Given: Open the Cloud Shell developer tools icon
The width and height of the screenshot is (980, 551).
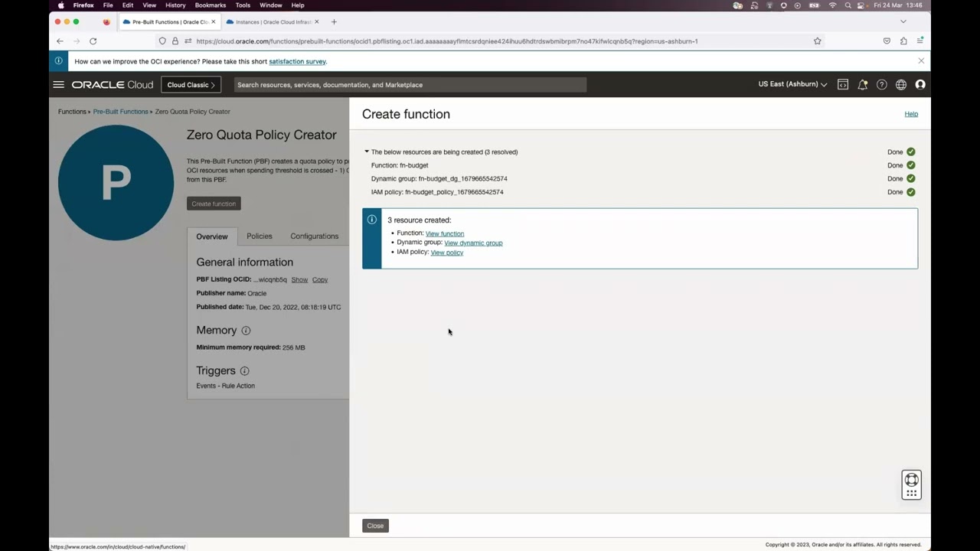Looking at the screenshot, I should [x=843, y=85].
